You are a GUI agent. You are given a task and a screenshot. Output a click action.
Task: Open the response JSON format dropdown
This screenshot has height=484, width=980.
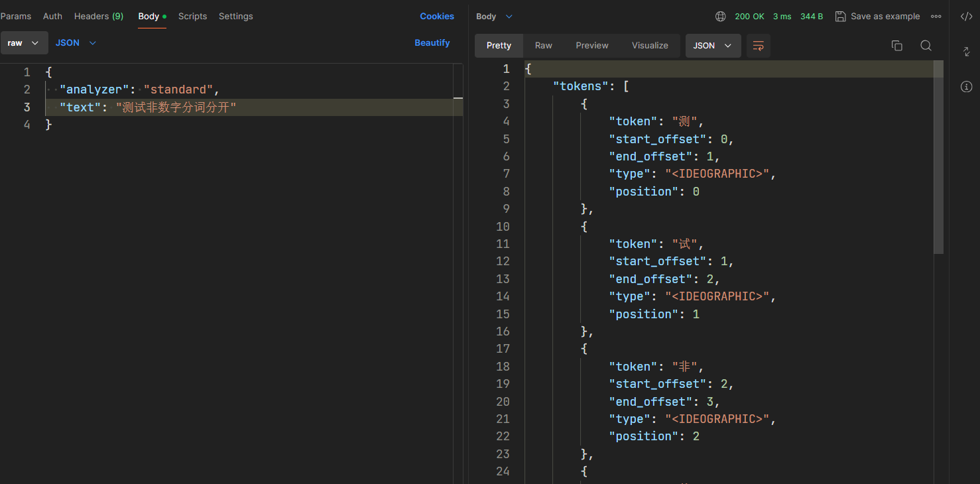pos(713,46)
